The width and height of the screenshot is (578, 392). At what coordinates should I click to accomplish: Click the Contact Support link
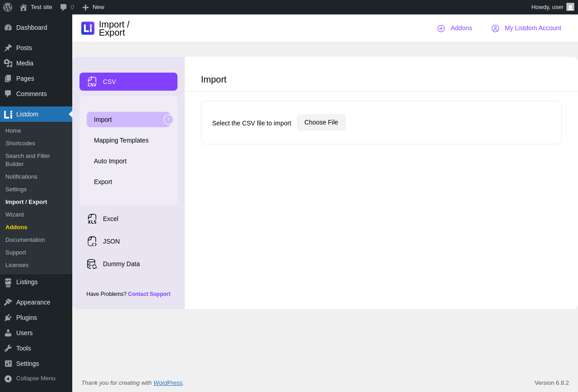149,294
